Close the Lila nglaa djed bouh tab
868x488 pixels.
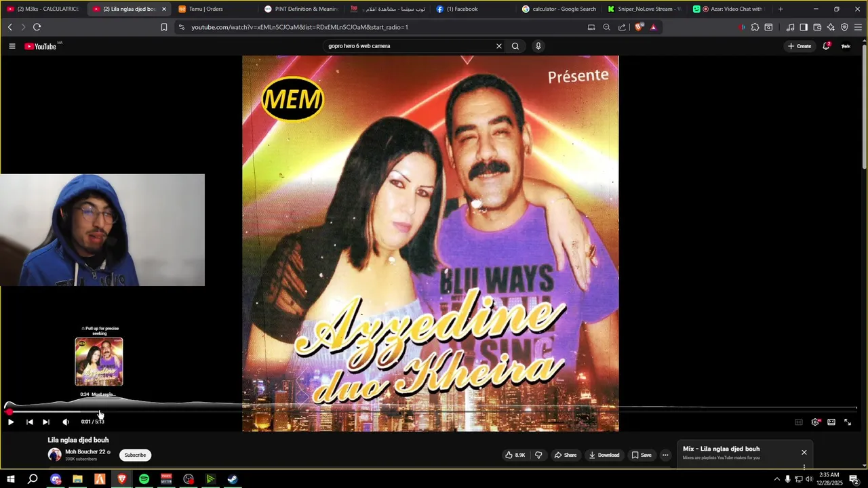(163, 9)
